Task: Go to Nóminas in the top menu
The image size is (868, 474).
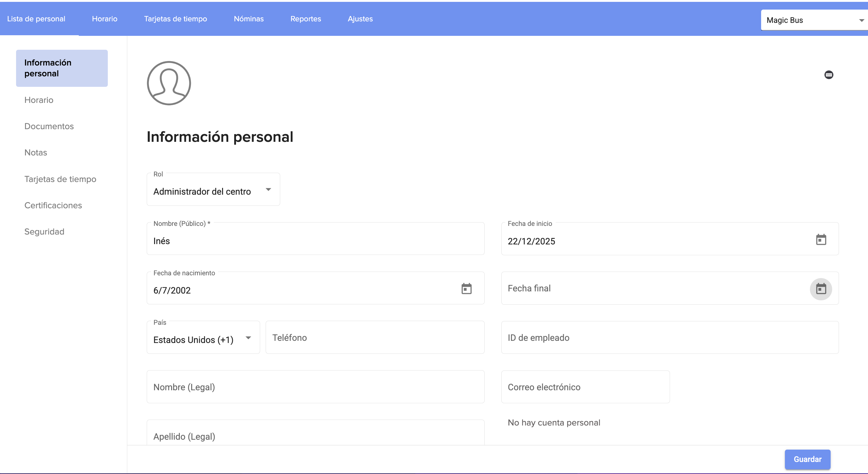Action: point(249,19)
